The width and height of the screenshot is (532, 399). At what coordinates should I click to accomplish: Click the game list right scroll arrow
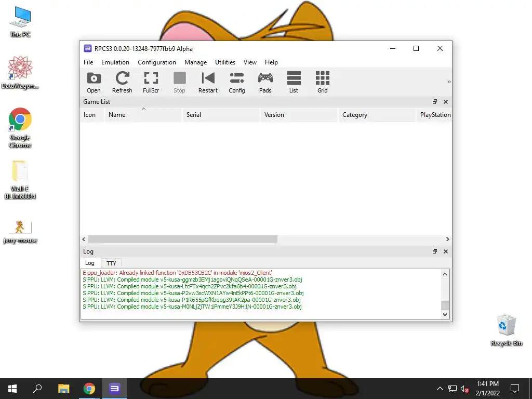click(x=447, y=239)
